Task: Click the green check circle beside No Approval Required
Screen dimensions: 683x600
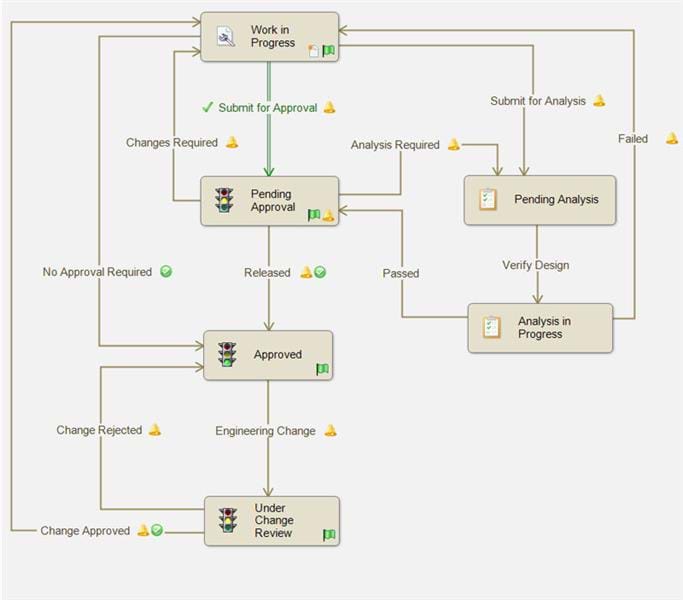Action: (166, 271)
